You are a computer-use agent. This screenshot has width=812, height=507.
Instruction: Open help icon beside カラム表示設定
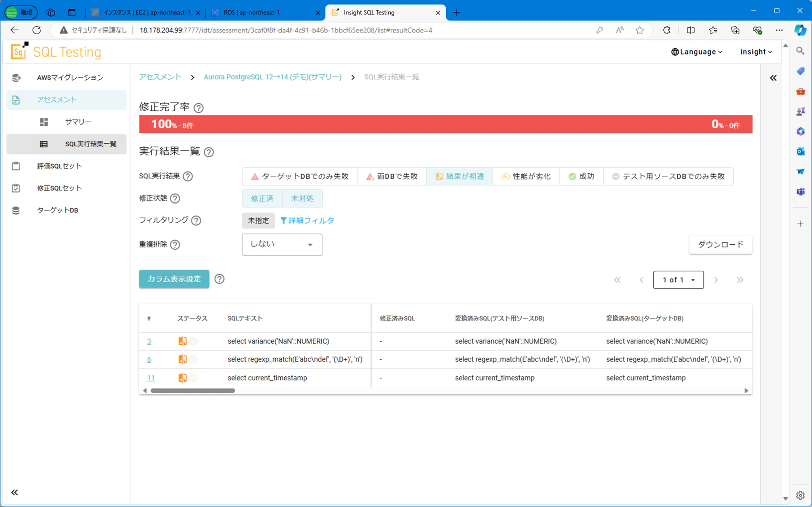[219, 279]
